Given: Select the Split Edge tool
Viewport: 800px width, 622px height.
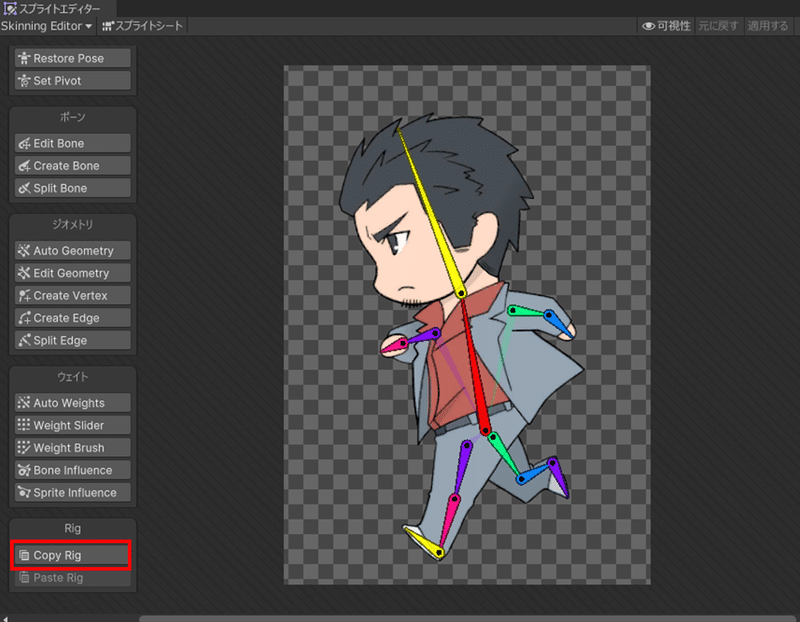Looking at the screenshot, I should pyautogui.click(x=72, y=340).
